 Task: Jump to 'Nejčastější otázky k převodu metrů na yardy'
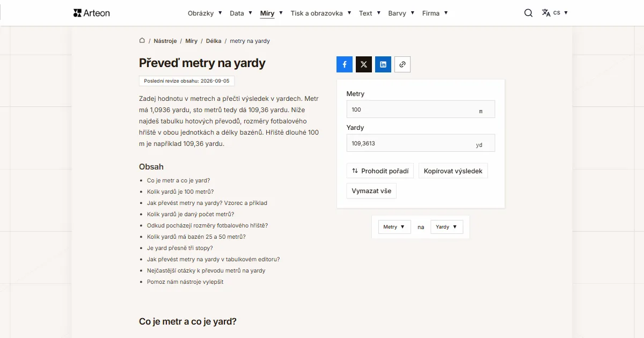point(206,271)
